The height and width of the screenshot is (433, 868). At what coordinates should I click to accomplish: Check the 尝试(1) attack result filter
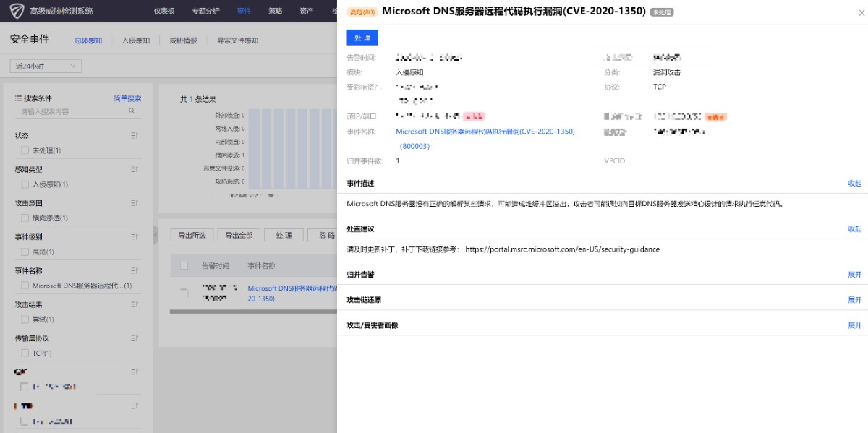coord(25,320)
